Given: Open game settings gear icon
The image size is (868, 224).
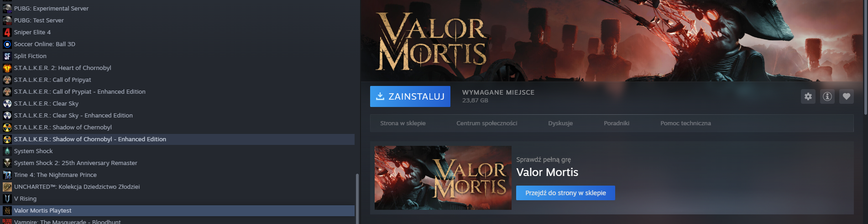Looking at the screenshot, I should coord(808,96).
